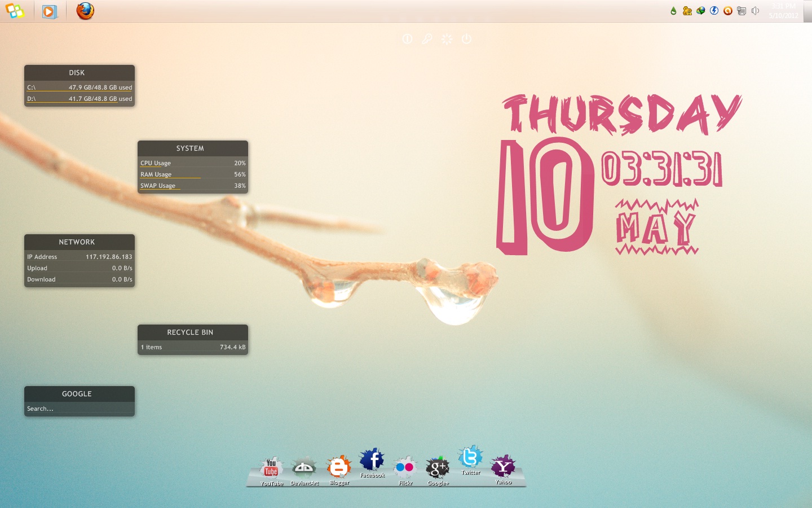The height and width of the screenshot is (508, 812).
Task: Click the THURSDAY day label
Action: 622,115
